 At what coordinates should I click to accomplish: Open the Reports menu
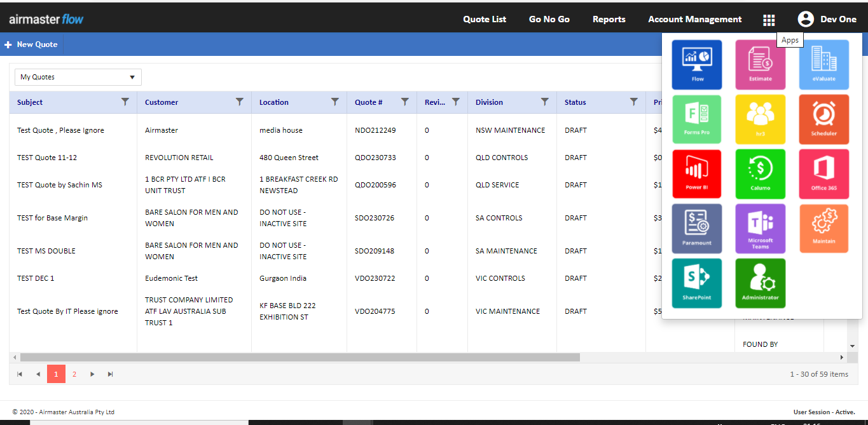pyautogui.click(x=609, y=20)
